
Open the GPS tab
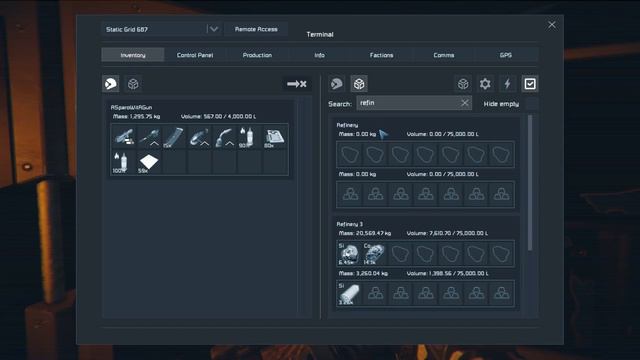coord(506,55)
